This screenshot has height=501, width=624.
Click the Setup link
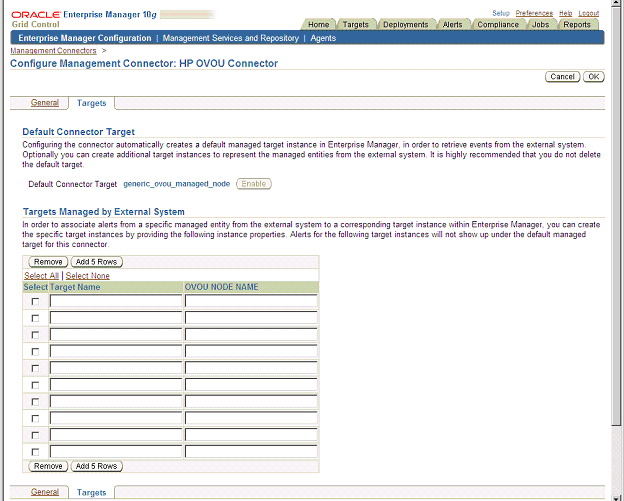[x=501, y=13]
